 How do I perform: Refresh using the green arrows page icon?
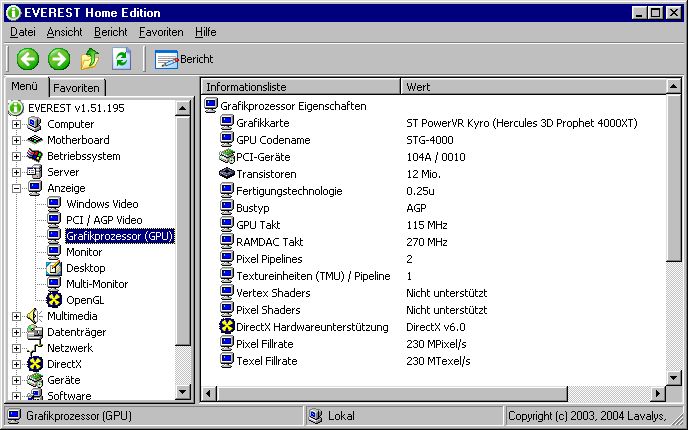(x=122, y=59)
